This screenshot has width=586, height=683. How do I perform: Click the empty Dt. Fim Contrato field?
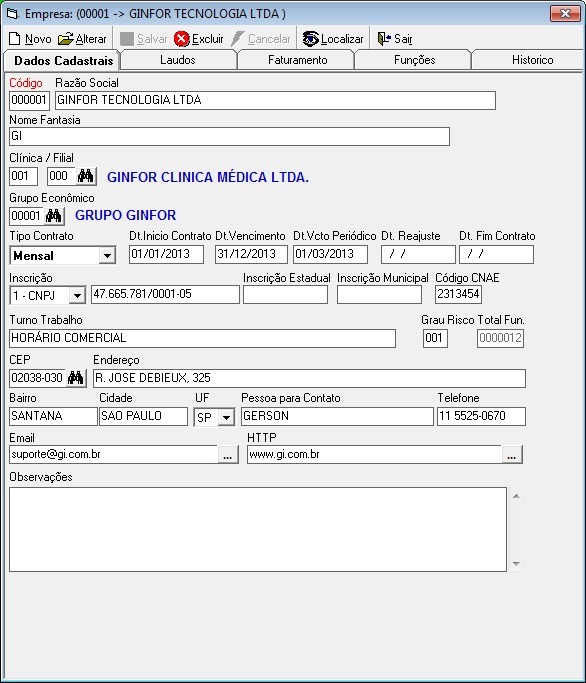coord(496,254)
